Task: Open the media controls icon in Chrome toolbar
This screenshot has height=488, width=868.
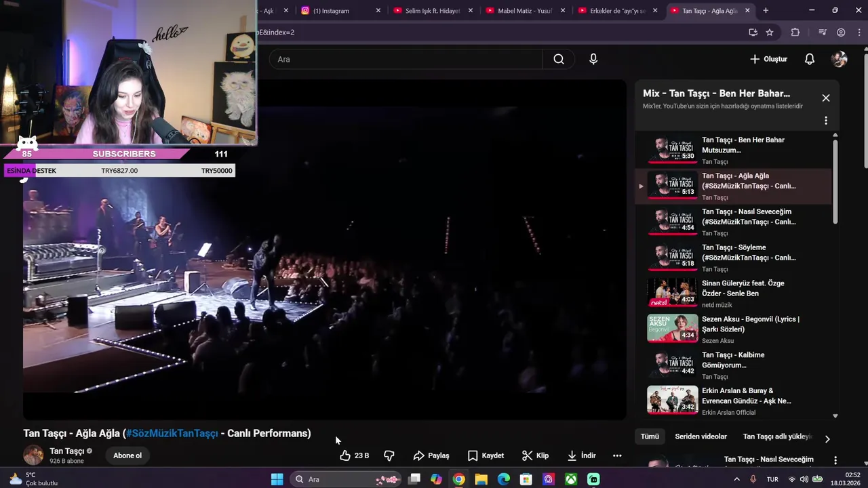Action: 823,32
